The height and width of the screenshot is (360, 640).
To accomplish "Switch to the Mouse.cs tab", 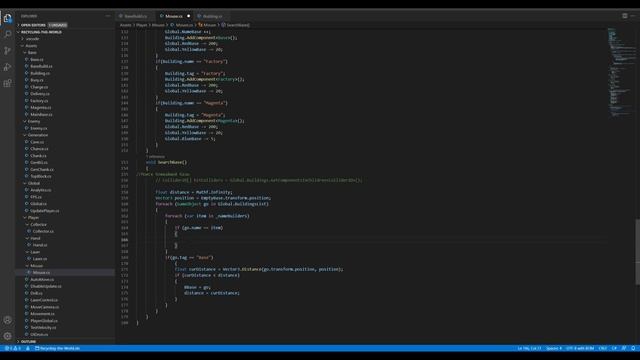I will (174, 16).
